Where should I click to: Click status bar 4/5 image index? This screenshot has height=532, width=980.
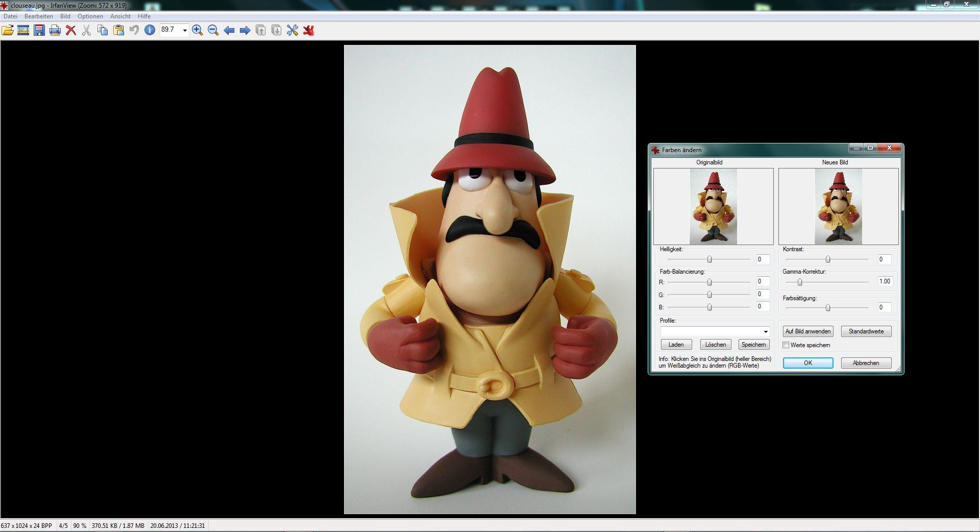coord(63,525)
